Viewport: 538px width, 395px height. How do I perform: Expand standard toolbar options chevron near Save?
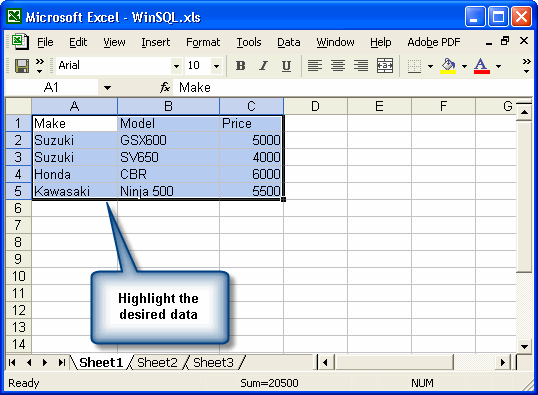click(x=40, y=65)
